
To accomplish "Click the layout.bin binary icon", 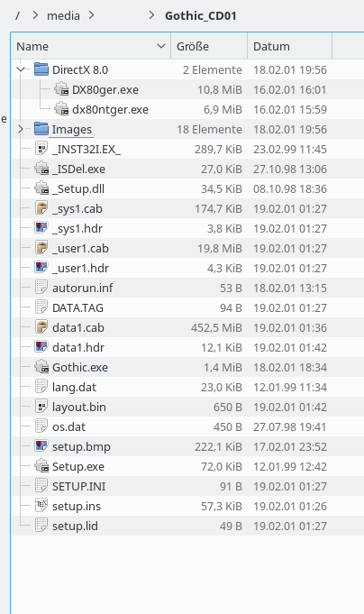I will [41, 407].
